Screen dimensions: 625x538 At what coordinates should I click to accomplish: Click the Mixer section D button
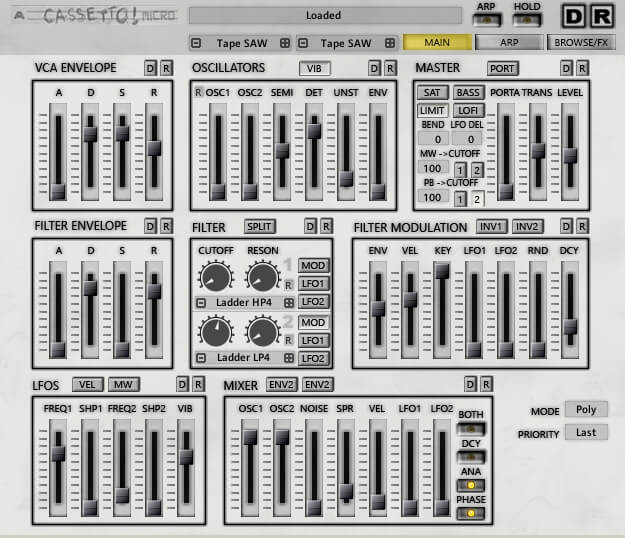coord(470,385)
